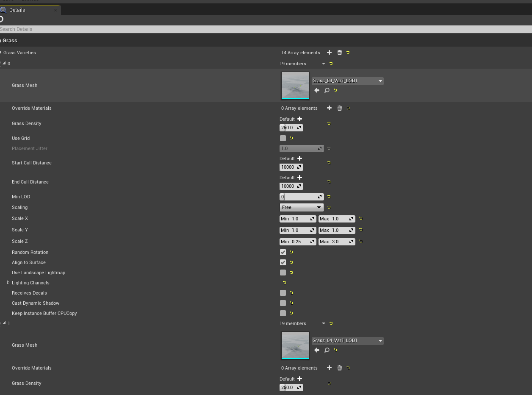Add platform override for Start Cull Distance
532x395 pixels.
coord(300,159)
